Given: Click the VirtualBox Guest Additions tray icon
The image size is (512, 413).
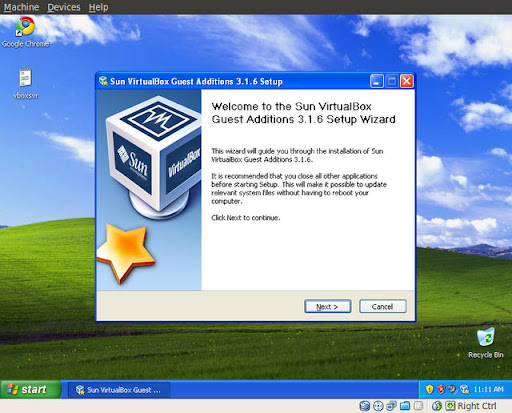Looking at the screenshot, I should [464, 389].
